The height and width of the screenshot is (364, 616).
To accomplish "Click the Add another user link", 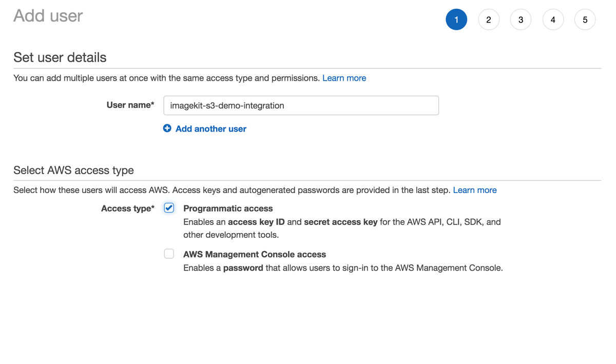I will click(x=210, y=128).
